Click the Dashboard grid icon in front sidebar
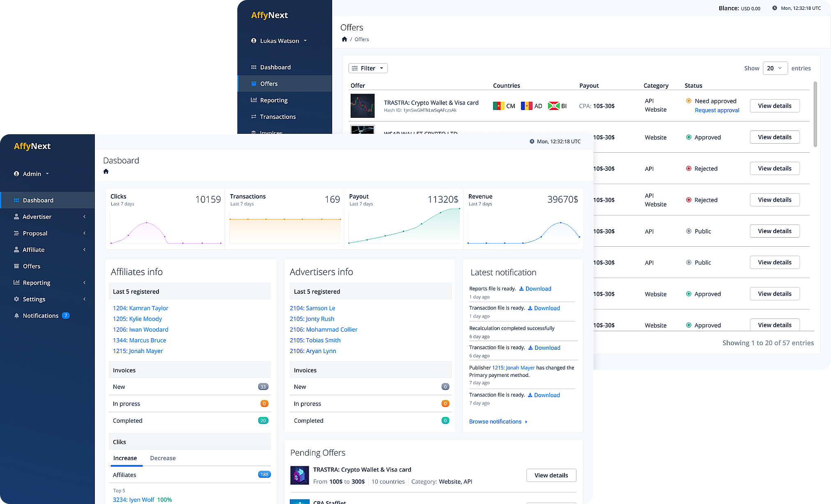This screenshot has height=504, width=831. (16, 200)
